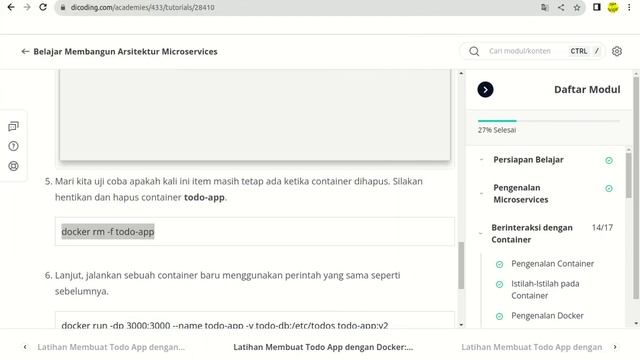Viewport: 640px width, 360px height.
Task: Click the previous lesson chevron icon
Action: [x=25, y=347]
